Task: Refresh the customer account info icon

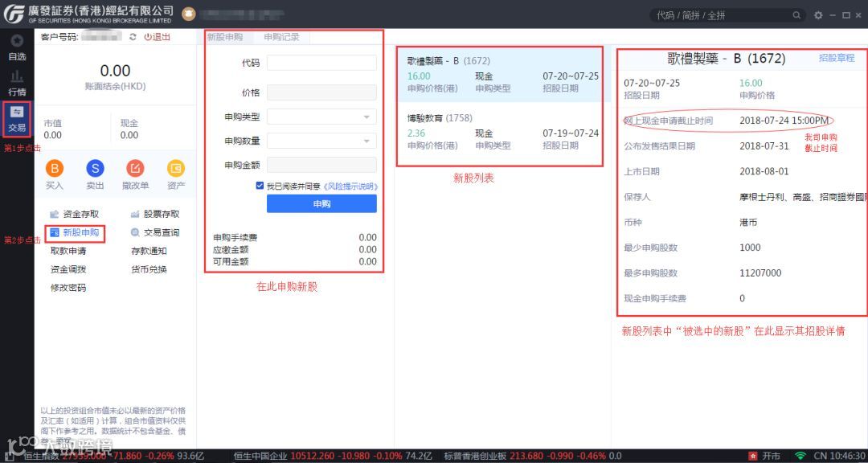Action: 133,37
